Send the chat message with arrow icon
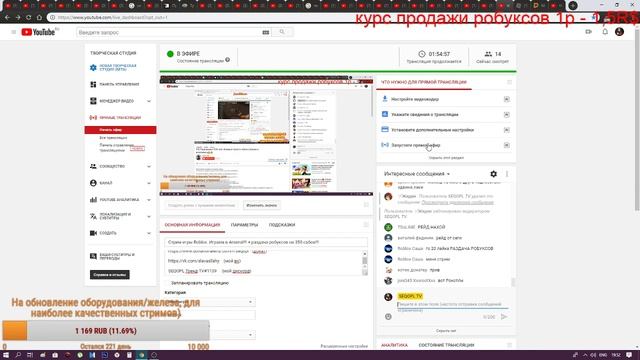640x360 pixels. 504,316
